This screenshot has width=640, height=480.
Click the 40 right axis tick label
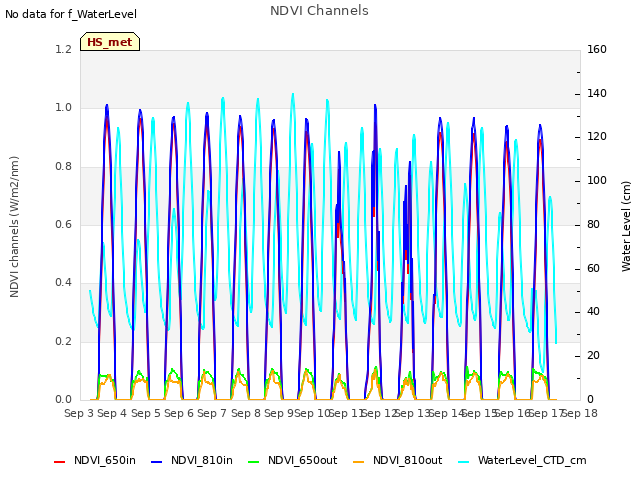click(593, 312)
